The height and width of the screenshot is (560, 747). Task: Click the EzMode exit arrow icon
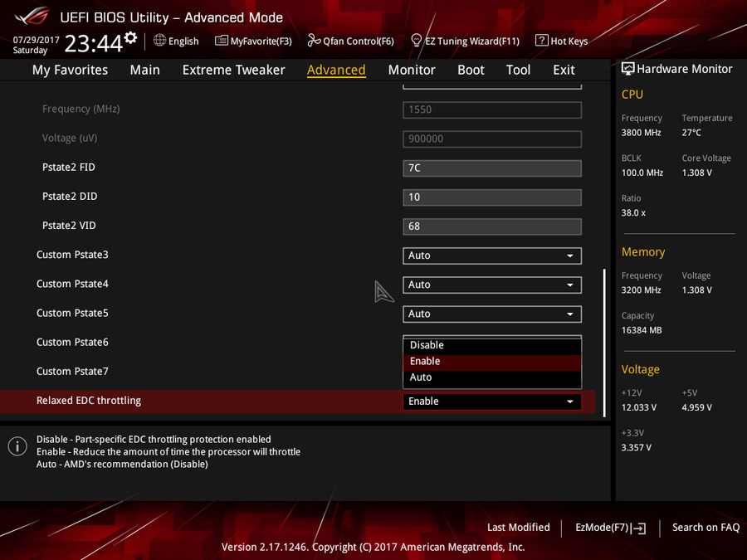pos(639,528)
